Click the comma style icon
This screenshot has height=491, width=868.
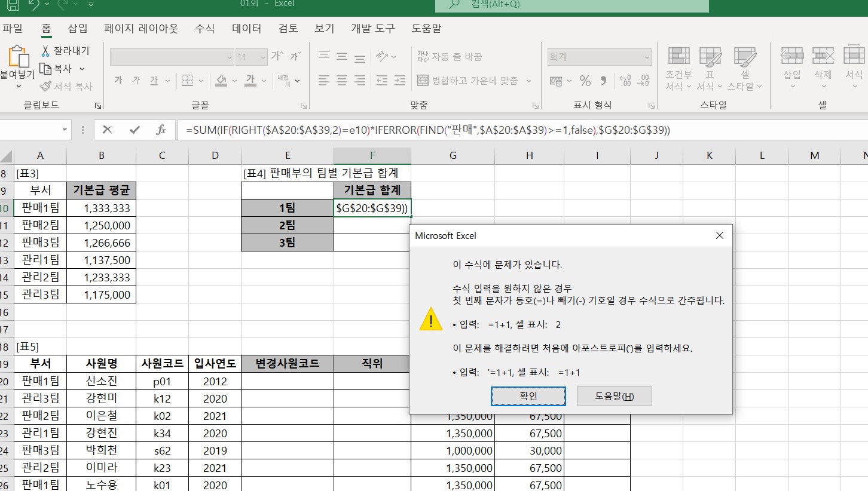pos(603,81)
